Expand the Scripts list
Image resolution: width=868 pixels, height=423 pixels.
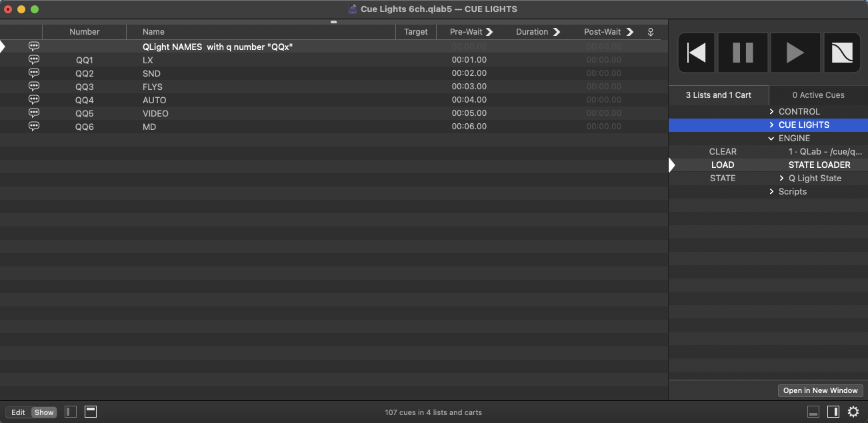click(x=771, y=192)
